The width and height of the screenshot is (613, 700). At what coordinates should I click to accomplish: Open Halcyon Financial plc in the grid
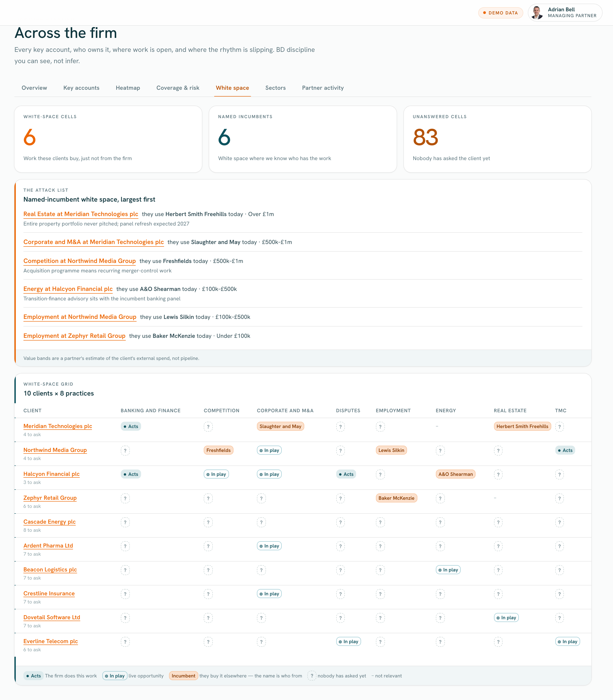51,474
